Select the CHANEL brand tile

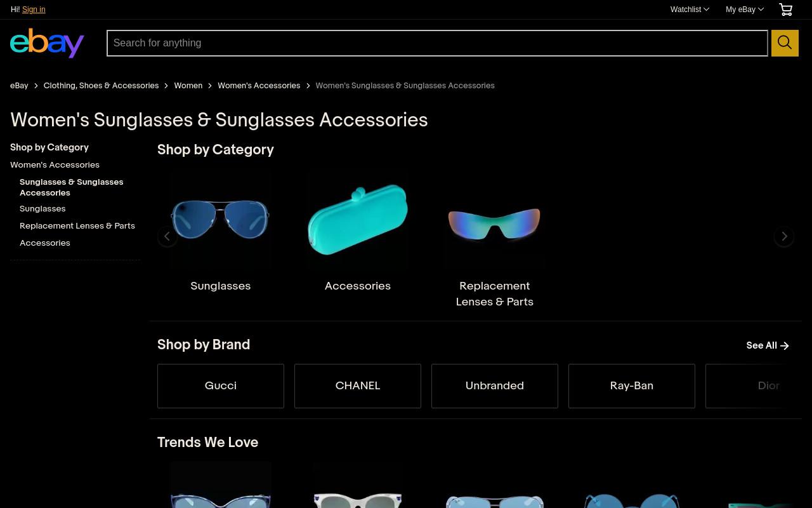click(x=358, y=386)
